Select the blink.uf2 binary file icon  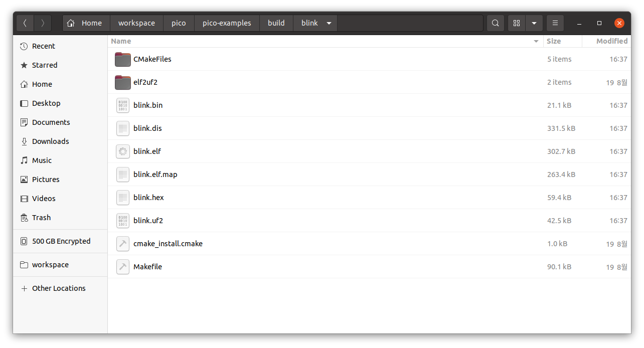[123, 221]
